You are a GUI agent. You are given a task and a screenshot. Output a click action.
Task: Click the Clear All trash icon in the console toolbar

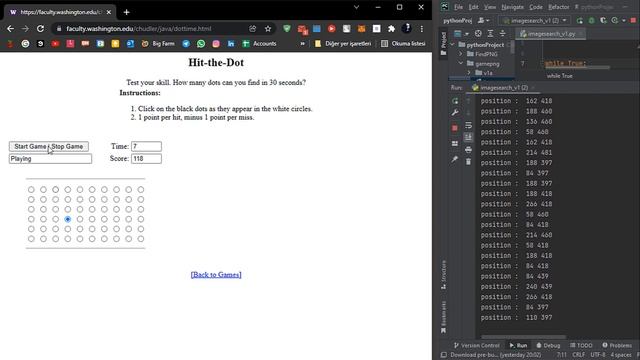(469, 162)
